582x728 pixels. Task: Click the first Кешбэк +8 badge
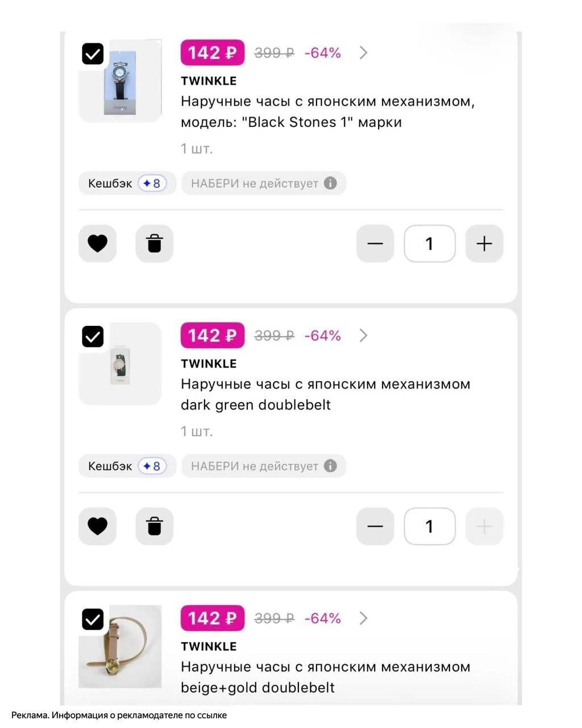(127, 183)
